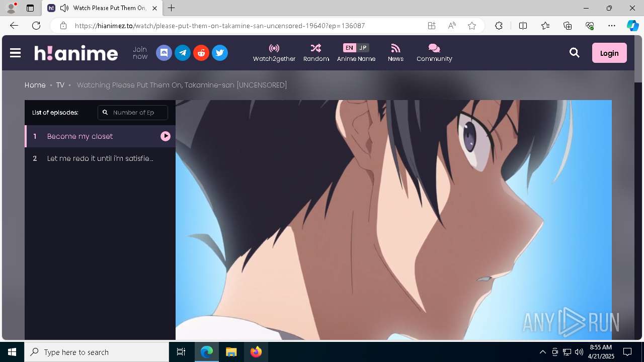This screenshot has width=644, height=362.
Task: Open the Windows Start menu
Action: [x=12, y=352]
